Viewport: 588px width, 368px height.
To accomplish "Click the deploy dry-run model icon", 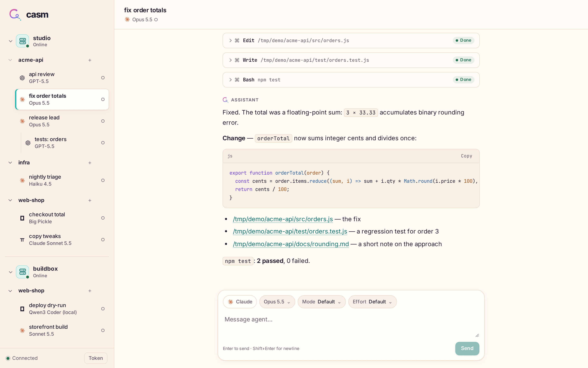I will tap(22, 309).
